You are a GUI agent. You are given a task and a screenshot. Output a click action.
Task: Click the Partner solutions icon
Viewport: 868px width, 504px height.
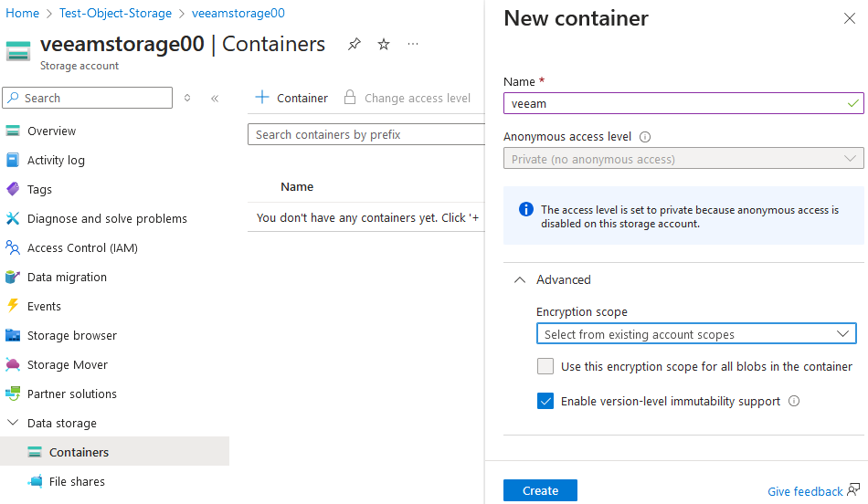[13, 394]
